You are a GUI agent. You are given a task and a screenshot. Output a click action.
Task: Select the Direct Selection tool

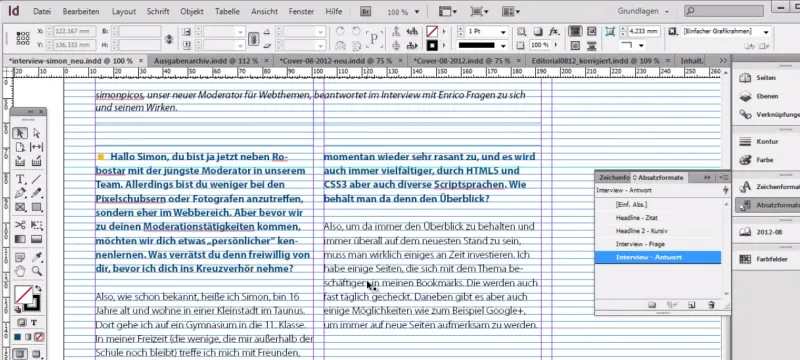[x=37, y=133]
